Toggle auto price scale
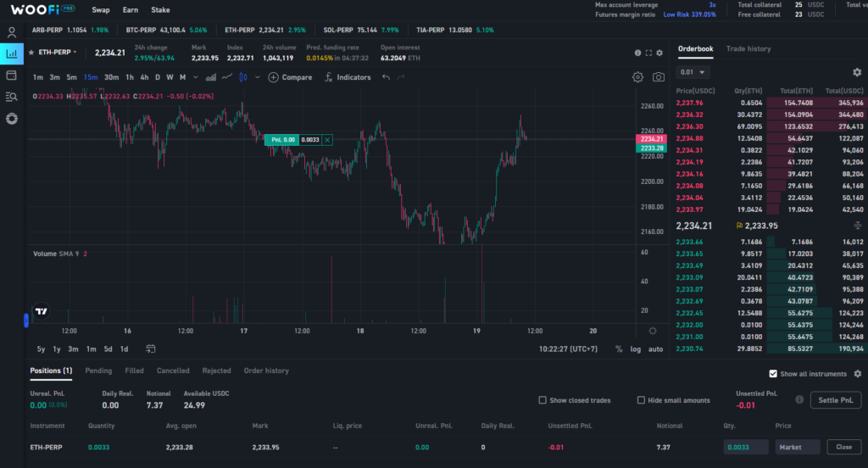The height and width of the screenshot is (468, 868). (655, 349)
